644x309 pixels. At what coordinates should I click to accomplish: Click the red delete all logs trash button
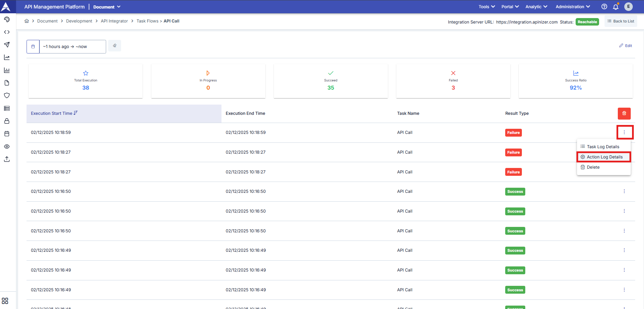624,113
